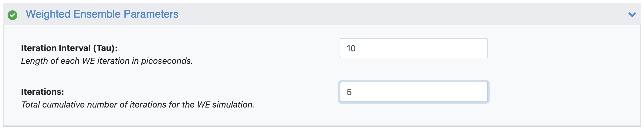Click right end of the Tau text box

click(x=480, y=48)
